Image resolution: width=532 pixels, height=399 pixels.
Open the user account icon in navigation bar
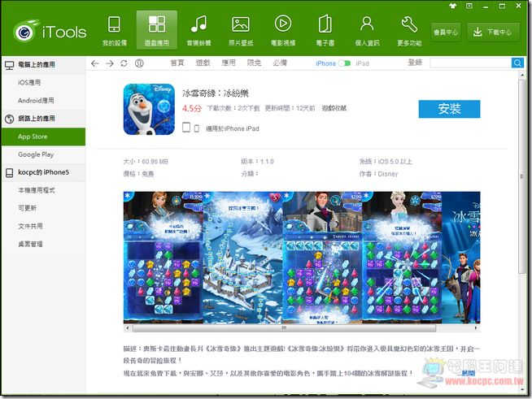click(x=139, y=63)
